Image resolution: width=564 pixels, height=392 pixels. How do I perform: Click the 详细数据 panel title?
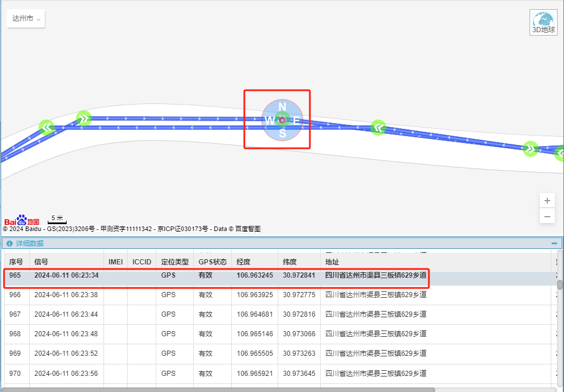pyautogui.click(x=29, y=244)
